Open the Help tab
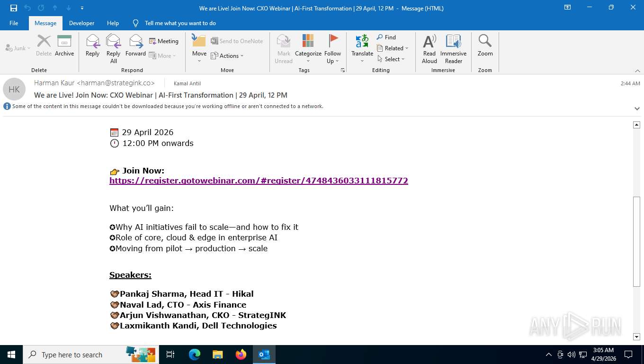 (x=113, y=23)
